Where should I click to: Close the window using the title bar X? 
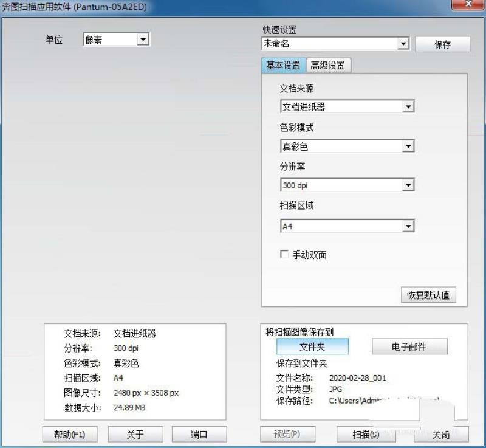pos(468,4)
